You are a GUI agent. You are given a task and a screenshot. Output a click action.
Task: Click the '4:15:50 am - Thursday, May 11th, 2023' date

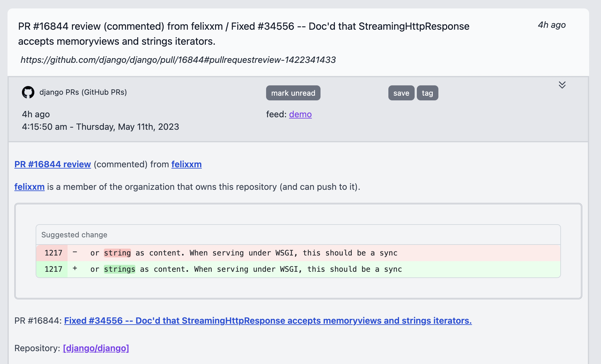(100, 127)
